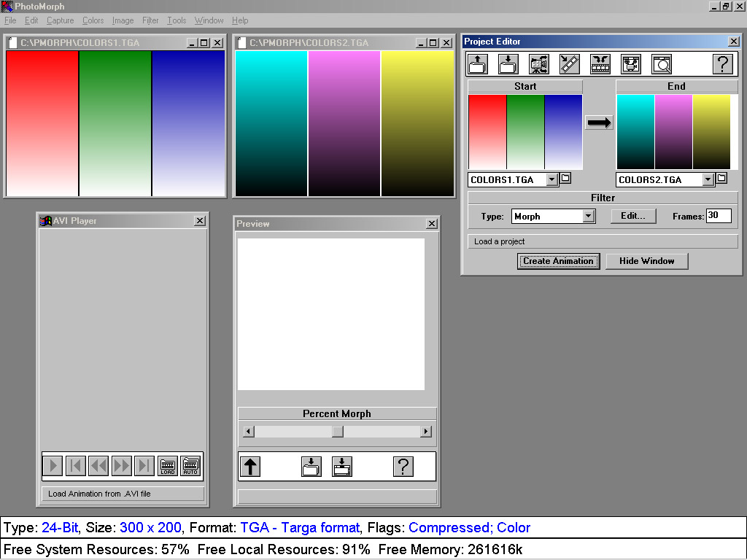This screenshot has width=747, height=560.
Task: Browse for Start image file icon
Action: [x=565, y=179]
